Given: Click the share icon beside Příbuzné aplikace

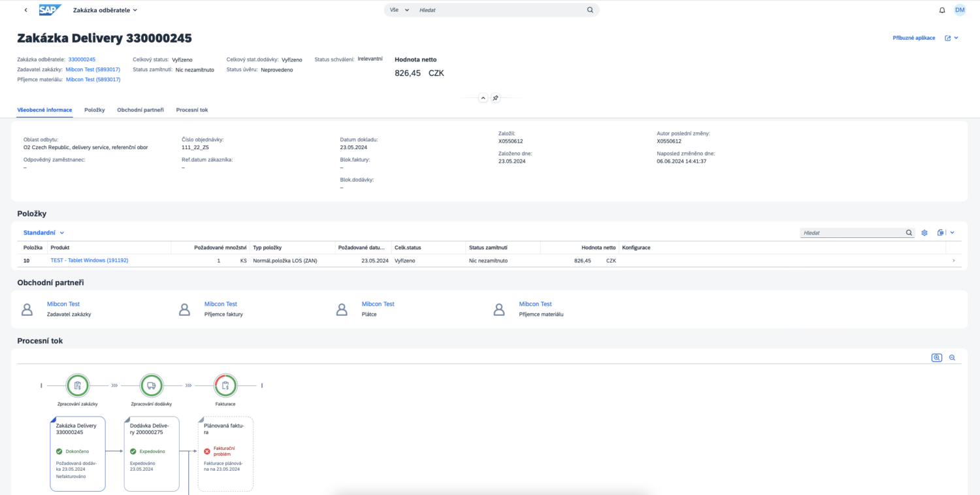Looking at the screenshot, I should pyautogui.click(x=948, y=38).
